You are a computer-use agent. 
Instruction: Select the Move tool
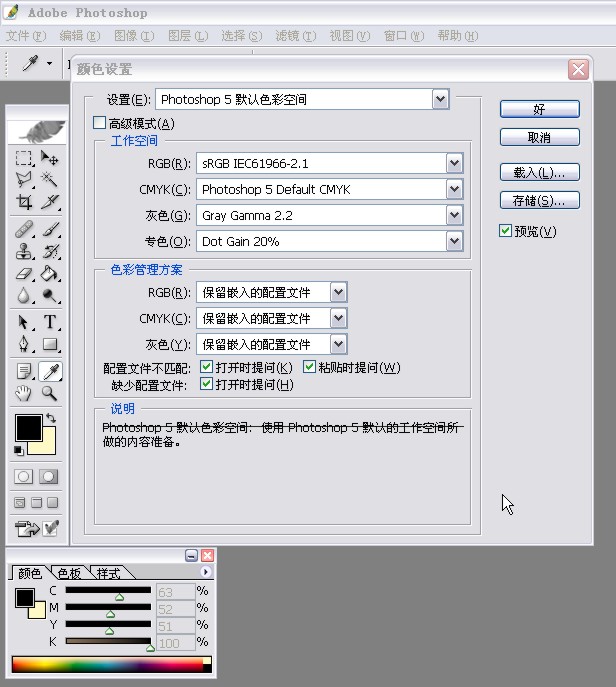[x=50, y=158]
